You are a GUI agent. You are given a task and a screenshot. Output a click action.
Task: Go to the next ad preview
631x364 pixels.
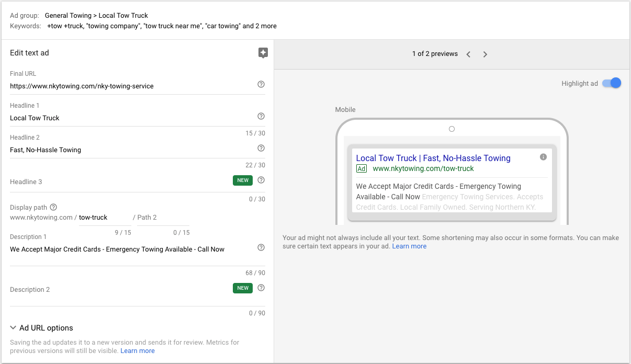(485, 54)
